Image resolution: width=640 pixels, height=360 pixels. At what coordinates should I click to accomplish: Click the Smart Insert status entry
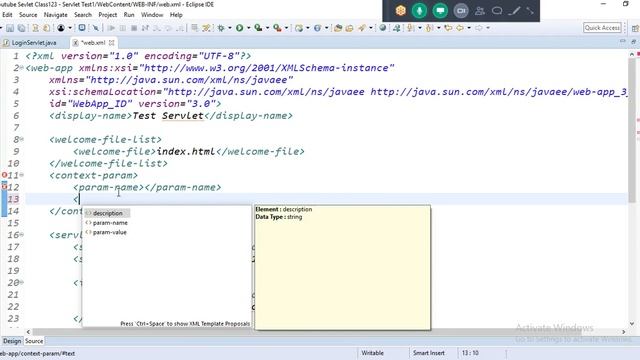click(429, 353)
